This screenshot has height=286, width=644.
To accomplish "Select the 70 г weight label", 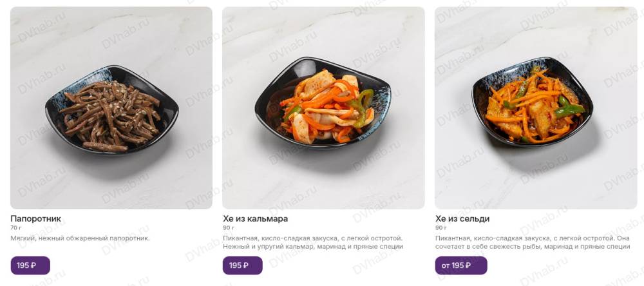I will click(x=15, y=227).
